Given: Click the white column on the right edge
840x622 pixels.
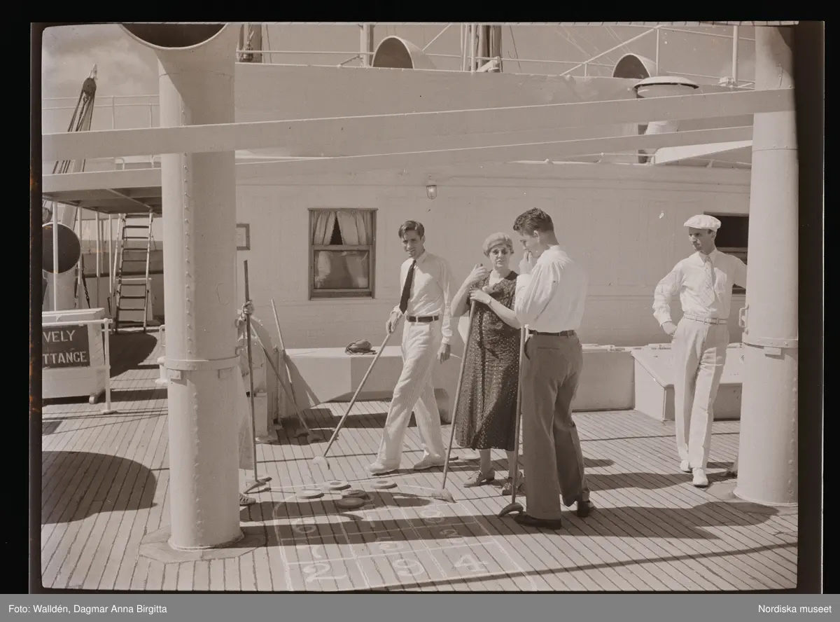Looking at the screenshot, I should pos(770,280).
